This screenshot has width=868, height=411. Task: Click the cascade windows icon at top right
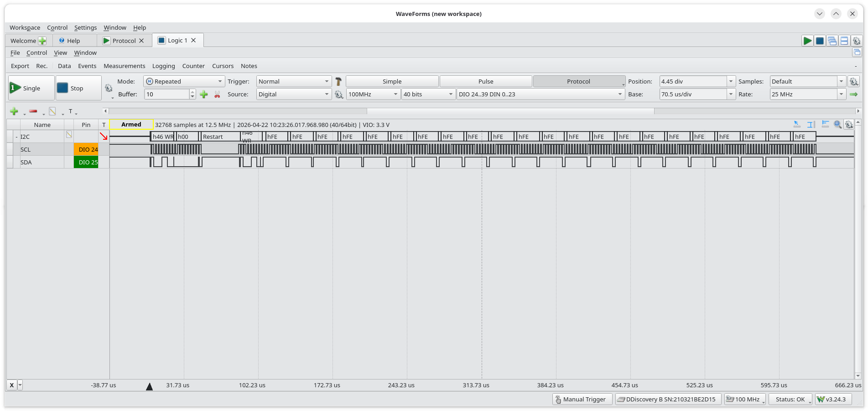coord(832,41)
